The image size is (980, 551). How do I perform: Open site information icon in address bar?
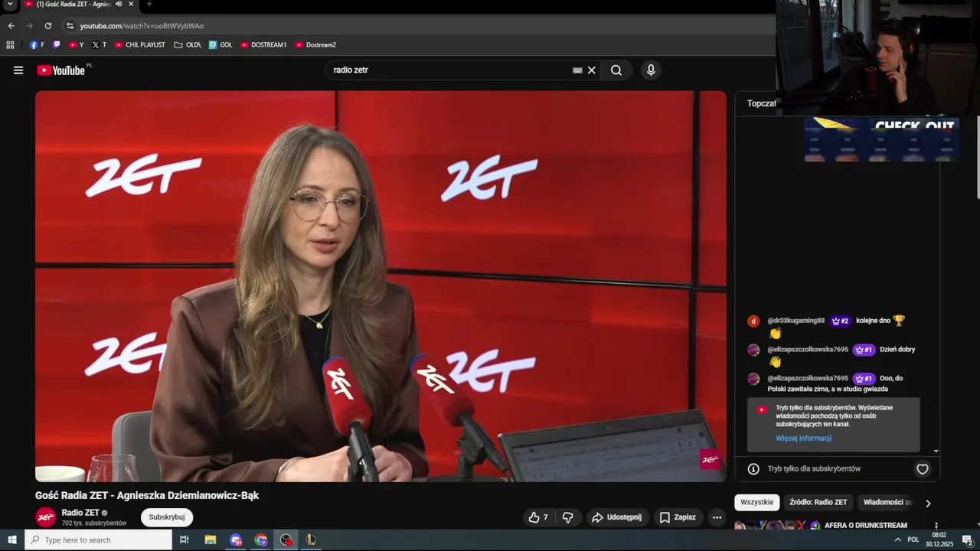(70, 26)
